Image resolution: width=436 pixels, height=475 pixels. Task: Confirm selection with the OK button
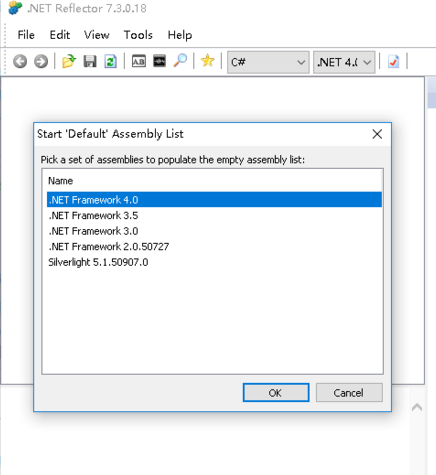(276, 393)
